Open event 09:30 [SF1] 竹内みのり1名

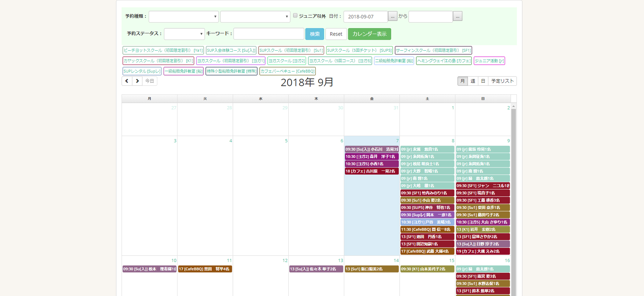pyautogui.click(x=427, y=193)
